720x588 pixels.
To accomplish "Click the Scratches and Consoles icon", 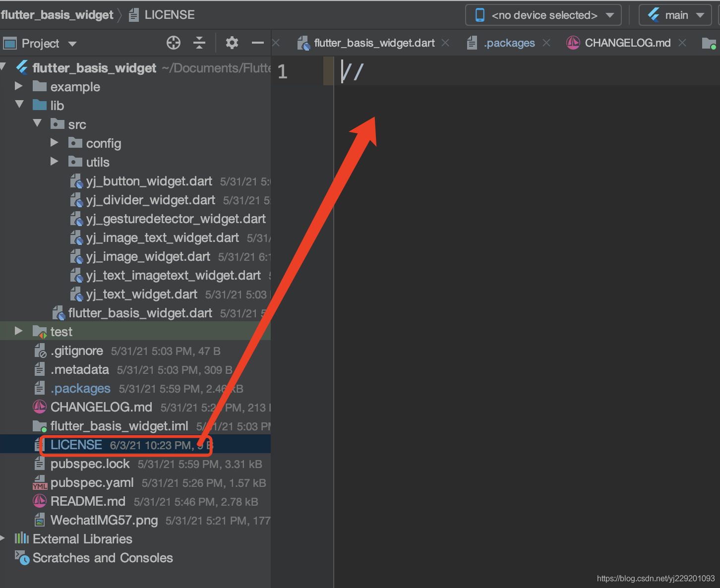I will tap(22, 558).
